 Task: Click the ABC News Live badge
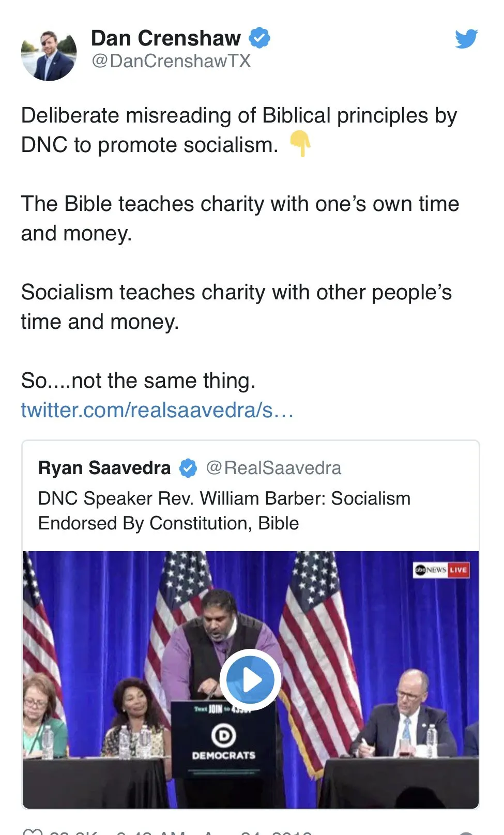tap(441, 570)
